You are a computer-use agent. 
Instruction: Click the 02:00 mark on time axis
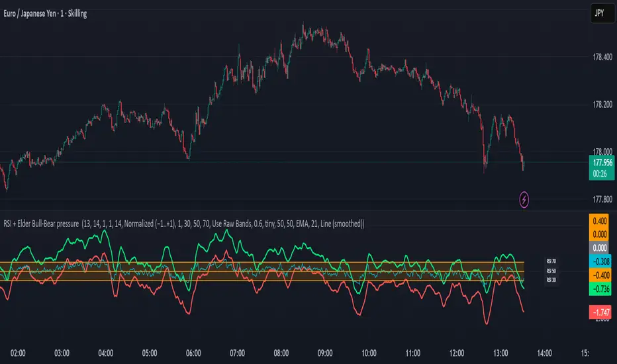click(17, 353)
